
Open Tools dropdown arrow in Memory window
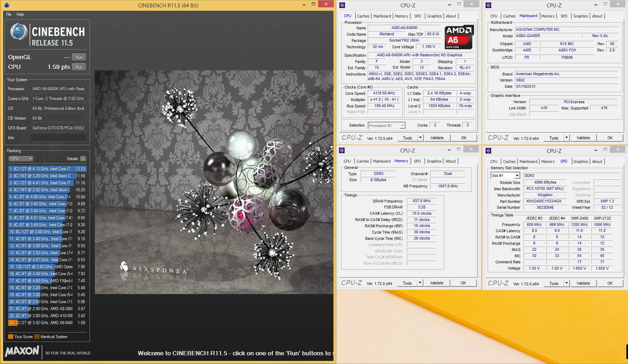[x=420, y=283]
